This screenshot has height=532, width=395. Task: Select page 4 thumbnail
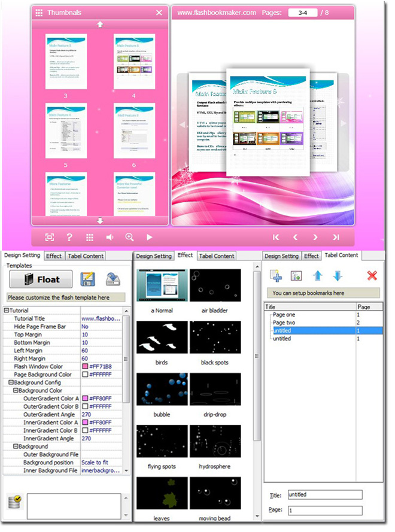tap(135, 62)
